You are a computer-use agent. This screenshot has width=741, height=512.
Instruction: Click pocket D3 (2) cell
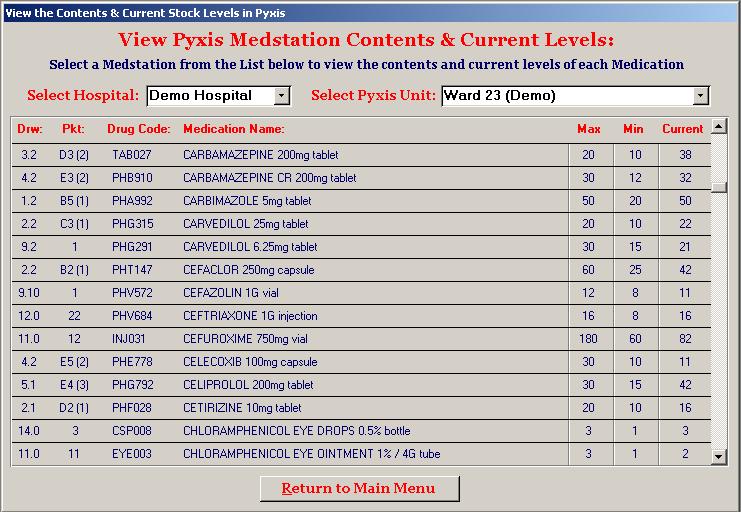coord(74,155)
